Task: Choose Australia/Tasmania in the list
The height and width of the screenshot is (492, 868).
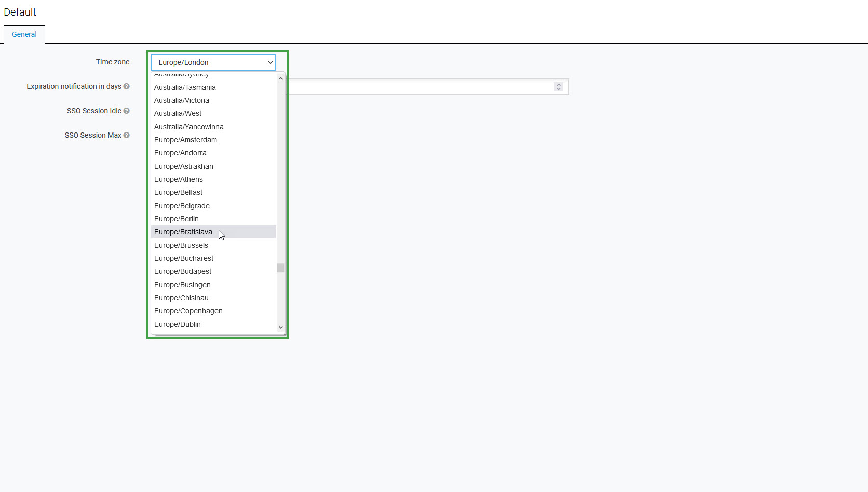Action: click(x=185, y=88)
